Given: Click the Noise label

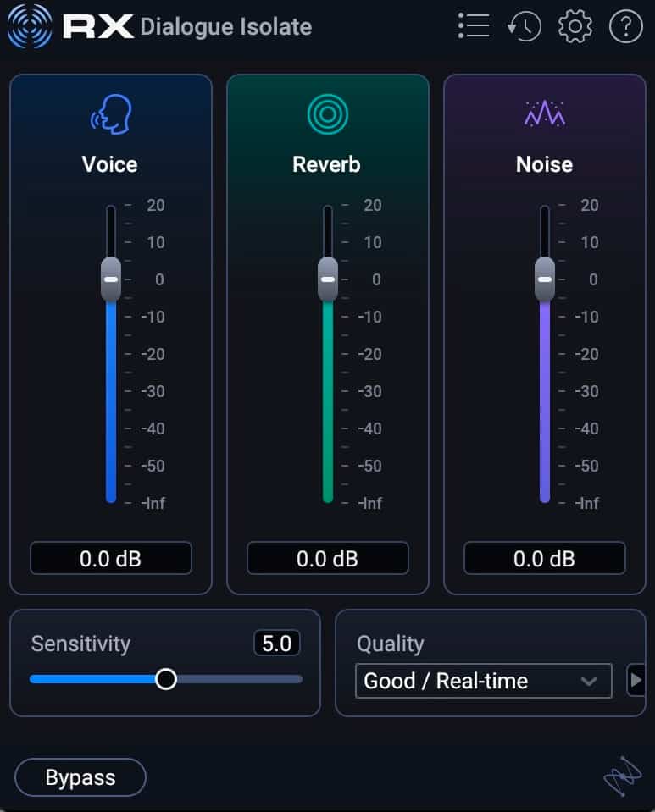Looking at the screenshot, I should coord(545,164).
